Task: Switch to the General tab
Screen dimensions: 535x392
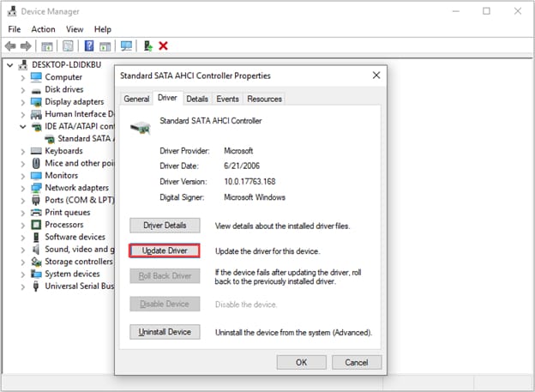Action: tap(136, 99)
